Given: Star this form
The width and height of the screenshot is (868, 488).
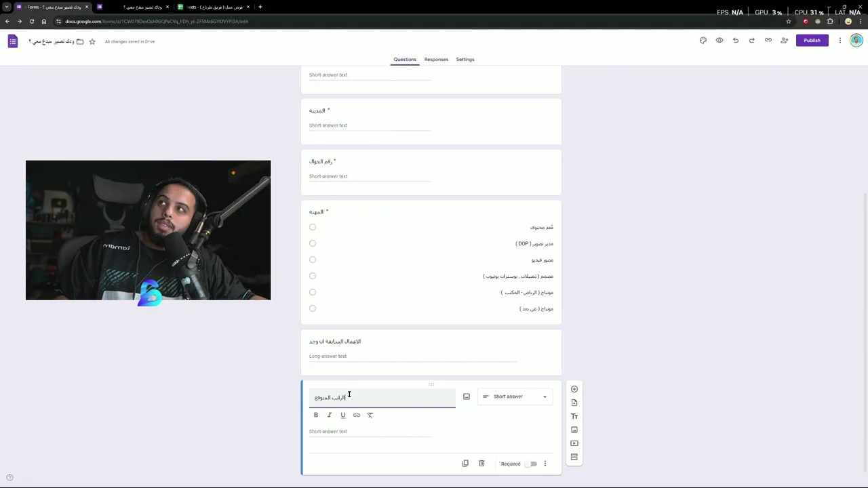Looking at the screenshot, I should point(92,41).
